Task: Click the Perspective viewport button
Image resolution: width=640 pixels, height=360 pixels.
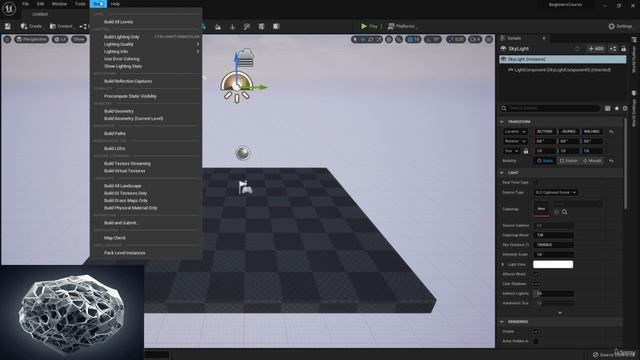Action: coord(32,40)
